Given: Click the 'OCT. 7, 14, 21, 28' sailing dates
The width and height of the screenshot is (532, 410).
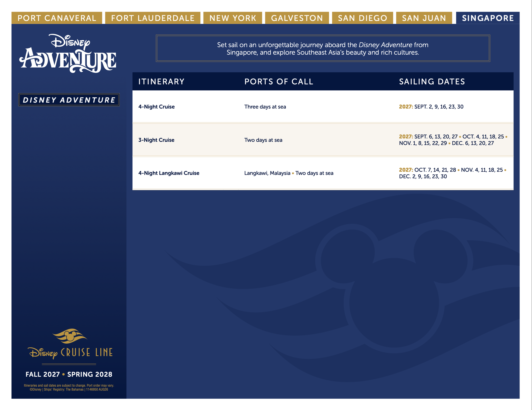Looking at the screenshot, I should 435,170.
